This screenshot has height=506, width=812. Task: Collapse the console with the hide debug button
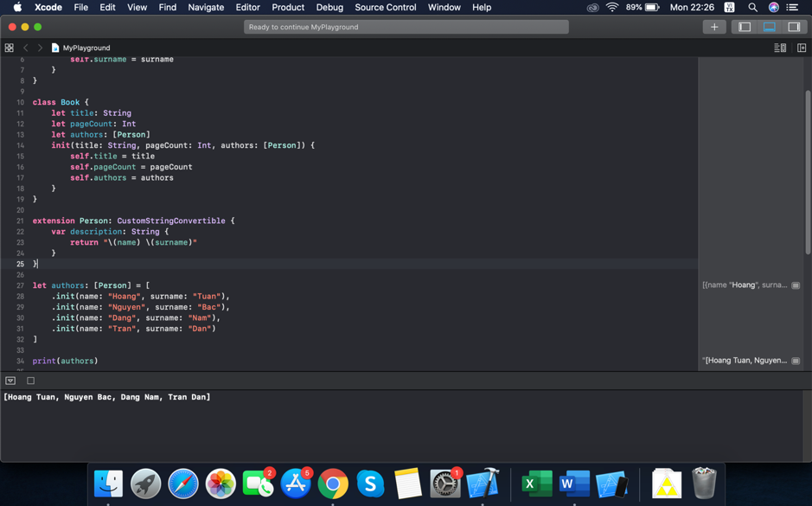coord(10,381)
